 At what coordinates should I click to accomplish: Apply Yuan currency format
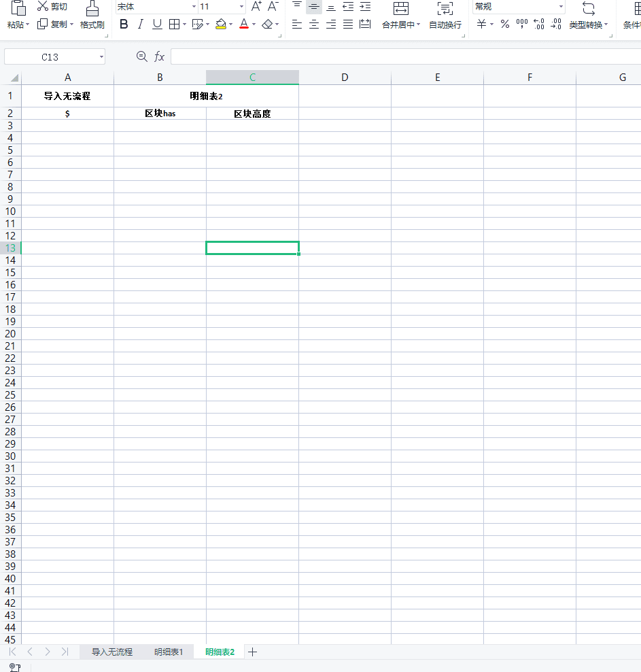482,24
